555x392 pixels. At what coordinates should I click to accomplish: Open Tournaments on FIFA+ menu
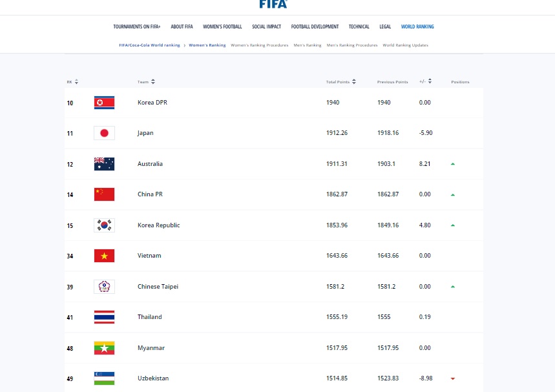[137, 27]
